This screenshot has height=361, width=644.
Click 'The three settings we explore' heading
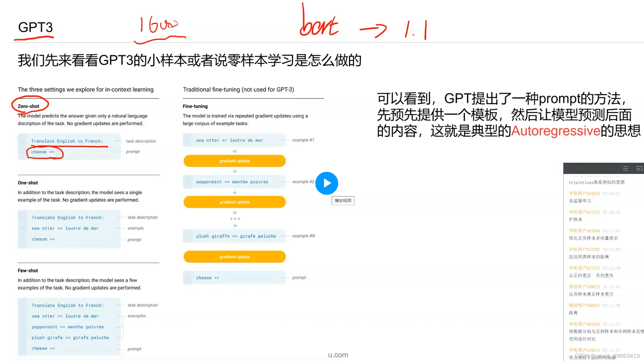pyautogui.click(x=86, y=90)
